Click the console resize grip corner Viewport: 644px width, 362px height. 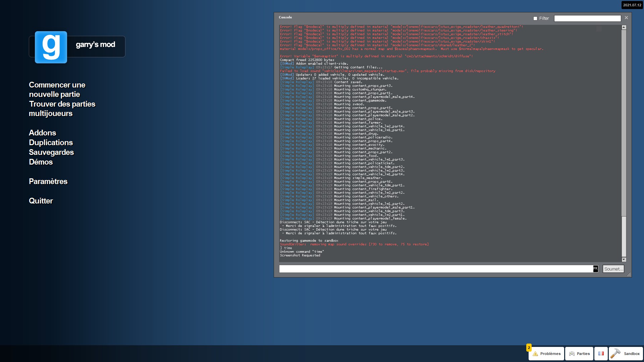click(629, 275)
